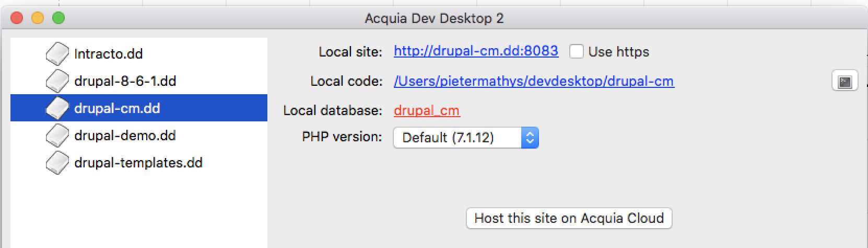
Task: Open local site link drupal-cm.dd:8083
Action: coord(476,51)
